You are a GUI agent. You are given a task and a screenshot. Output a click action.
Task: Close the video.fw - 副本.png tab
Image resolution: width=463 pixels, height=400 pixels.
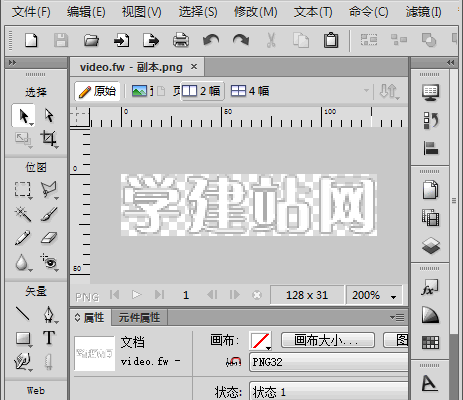[194, 67]
